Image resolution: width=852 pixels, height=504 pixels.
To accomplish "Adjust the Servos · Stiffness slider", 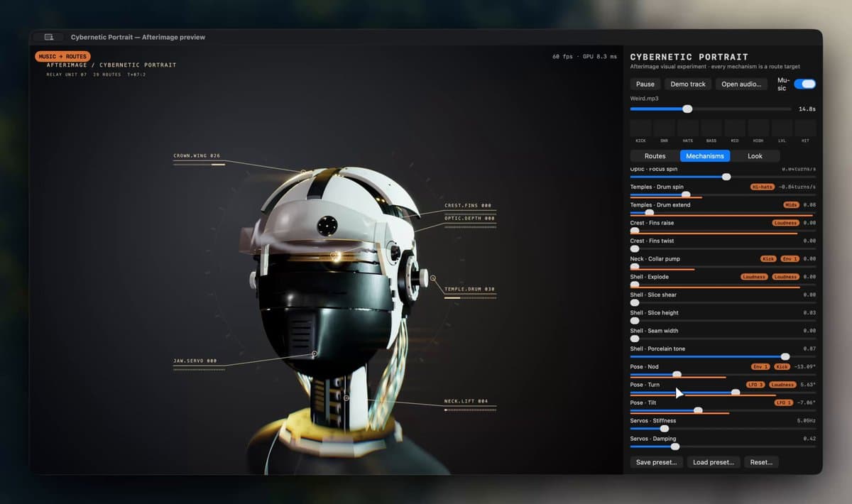I will click(723, 428).
